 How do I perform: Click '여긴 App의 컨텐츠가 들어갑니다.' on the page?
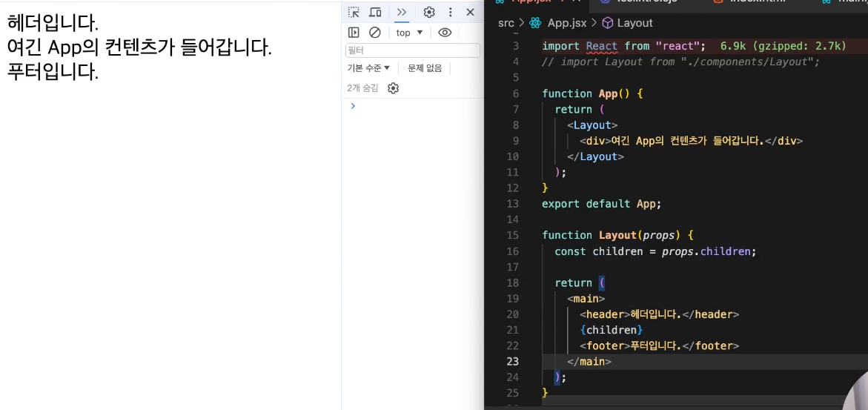pyautogui.click(x=139, y=47)
